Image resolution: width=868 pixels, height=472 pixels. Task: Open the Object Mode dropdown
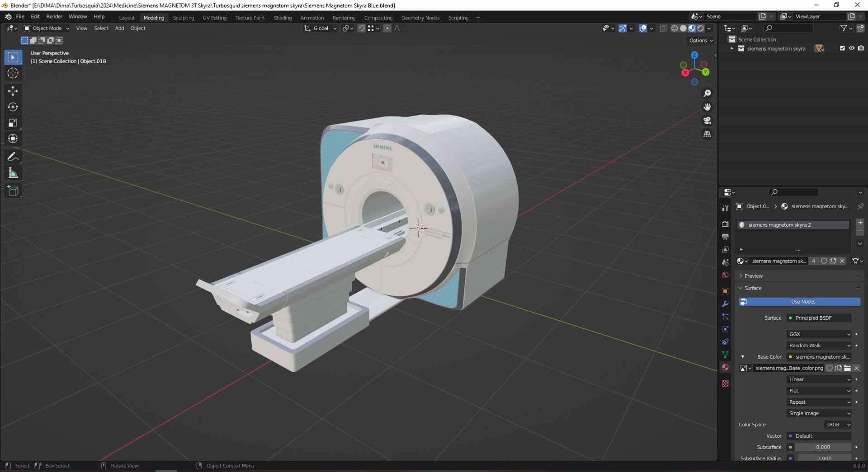click(47, 28)
